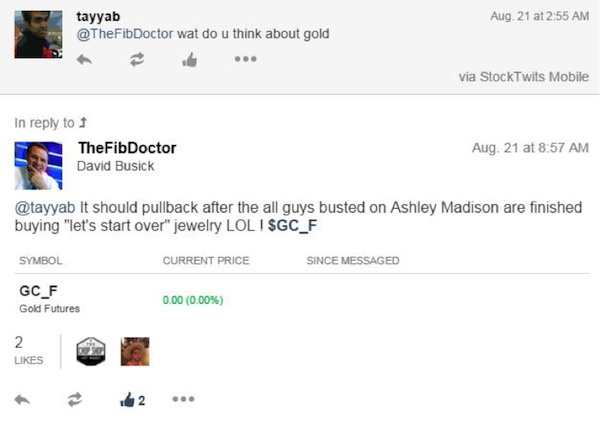Like TheFibDoctor's message with thumbs up
Image resolution: width=600 pixels, height=425 pixels.
[x=132, y=400]
